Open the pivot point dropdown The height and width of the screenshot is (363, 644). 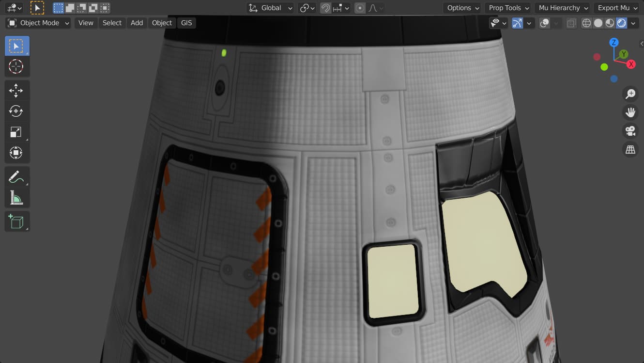(307, 8)
